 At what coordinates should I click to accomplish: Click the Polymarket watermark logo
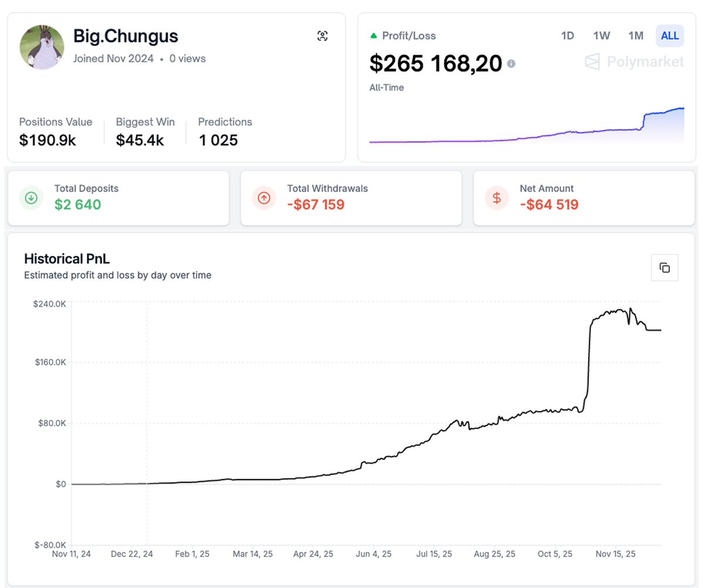633,62
